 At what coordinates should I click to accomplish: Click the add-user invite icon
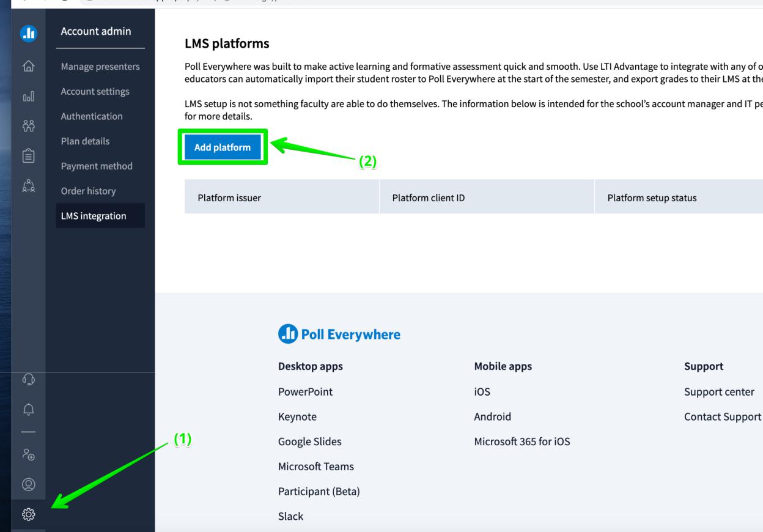pyautogui.click(x=28, y=455)
